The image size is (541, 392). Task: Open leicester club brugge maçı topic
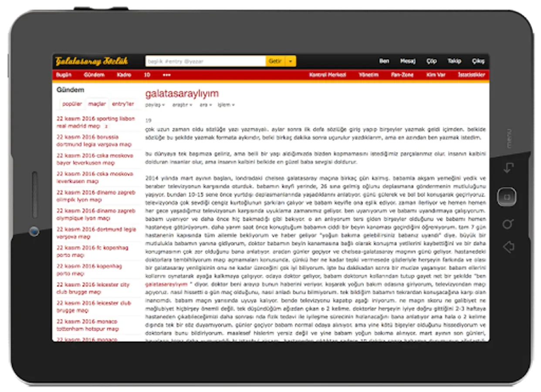[94, 307]
